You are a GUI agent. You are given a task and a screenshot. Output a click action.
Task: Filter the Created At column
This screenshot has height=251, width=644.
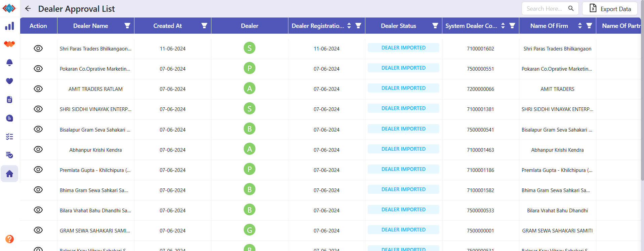coord(204,26)
